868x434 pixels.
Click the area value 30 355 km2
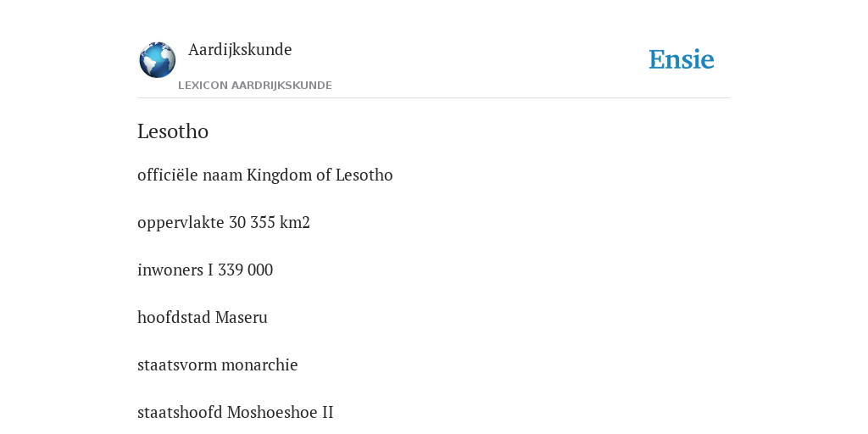click(270, 223)
